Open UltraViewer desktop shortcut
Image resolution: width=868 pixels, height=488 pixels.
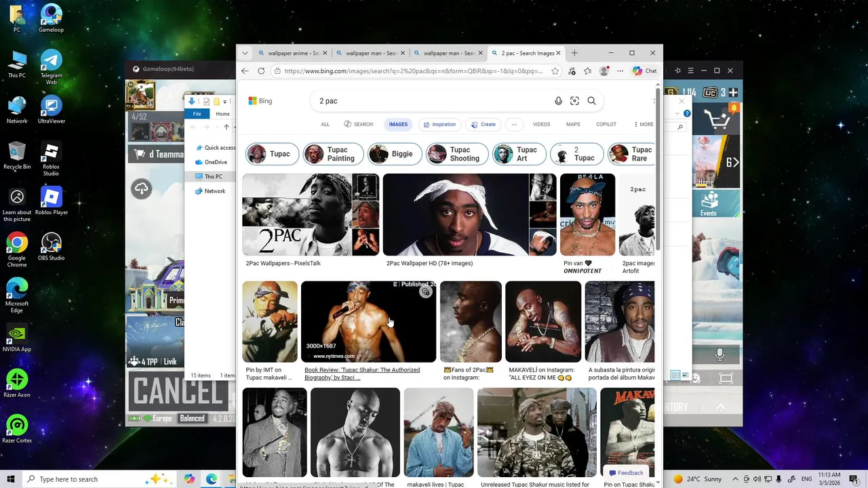[x=52, y=110]
